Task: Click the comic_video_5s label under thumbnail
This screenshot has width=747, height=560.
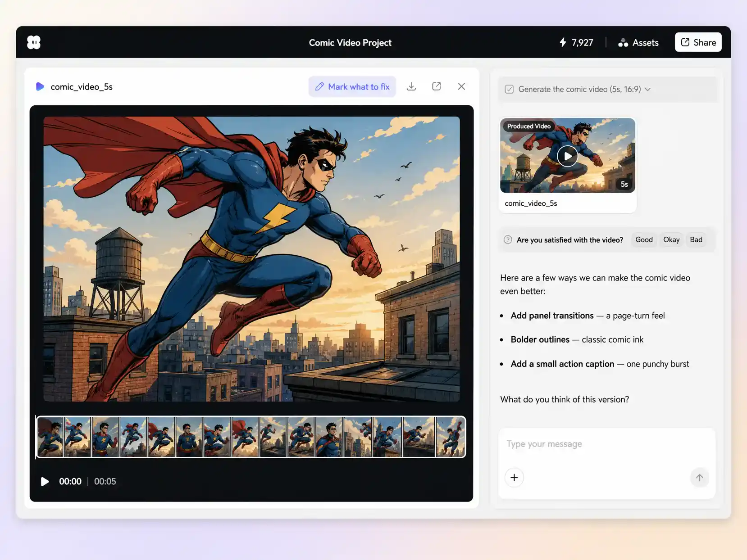Action: coord(531,203)
